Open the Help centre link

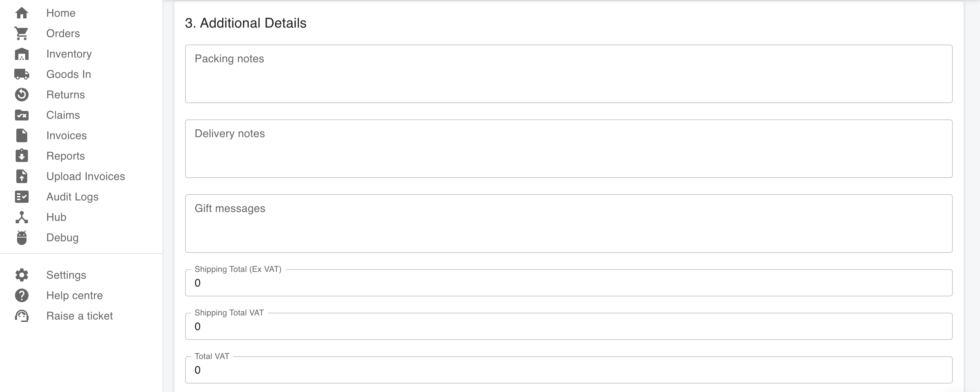click(x=75, y=295)
